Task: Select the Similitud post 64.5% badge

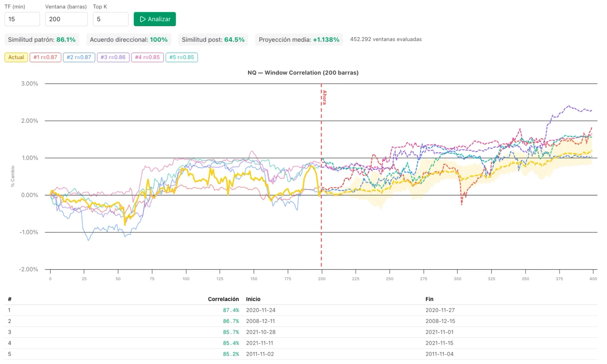Action: 213,39
